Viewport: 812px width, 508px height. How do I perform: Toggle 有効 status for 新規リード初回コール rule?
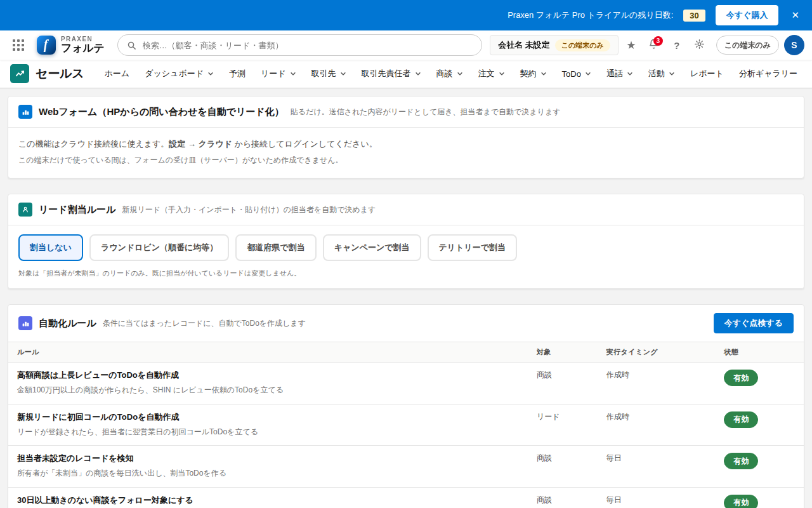[x=741, y=420]
